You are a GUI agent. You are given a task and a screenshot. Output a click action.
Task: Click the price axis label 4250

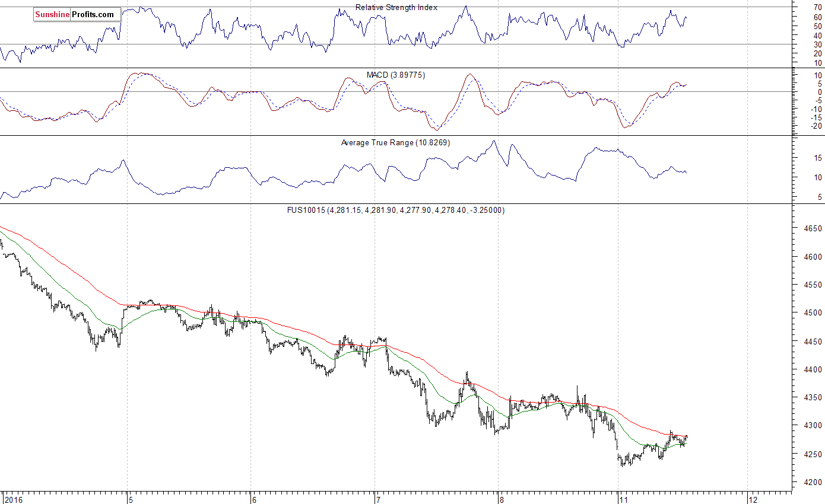[x=813, y=454]
